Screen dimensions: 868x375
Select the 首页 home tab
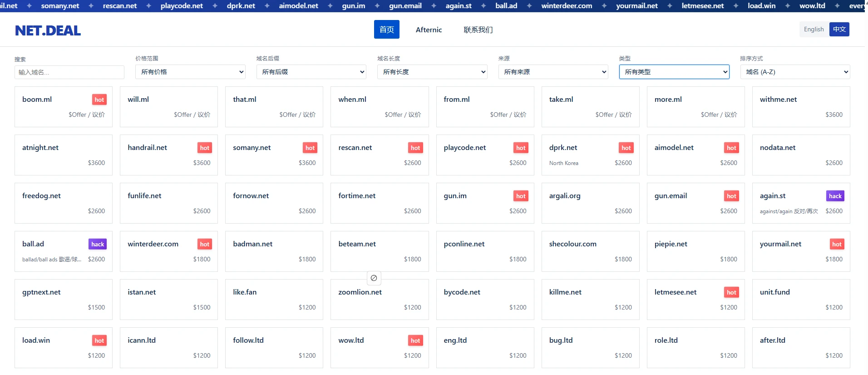386,30
